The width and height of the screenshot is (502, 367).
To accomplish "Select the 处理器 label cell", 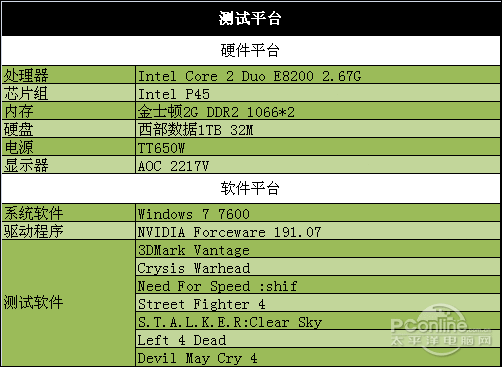I will click(68, 75).
